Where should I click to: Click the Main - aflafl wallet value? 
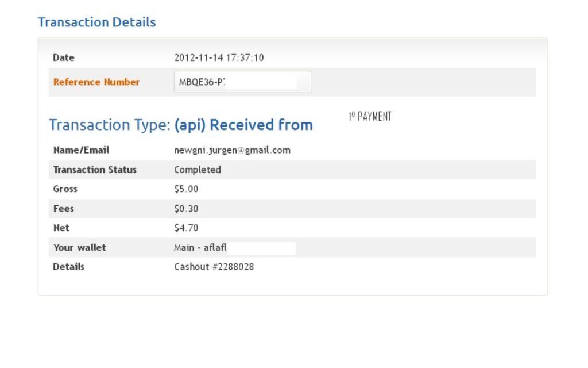click(200, 248)
